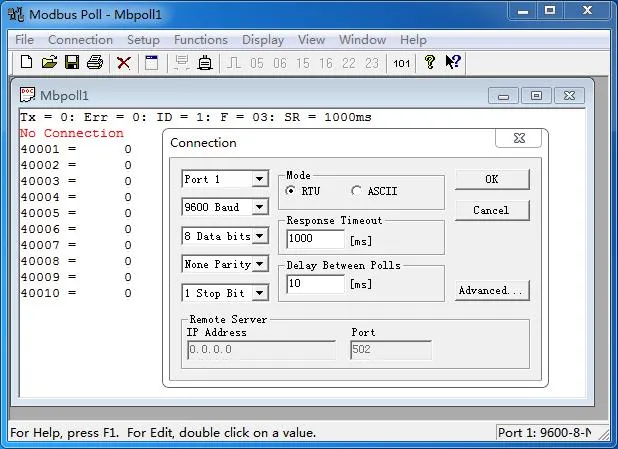
Task: Open the Window menu
Action: tap(363, 40)
